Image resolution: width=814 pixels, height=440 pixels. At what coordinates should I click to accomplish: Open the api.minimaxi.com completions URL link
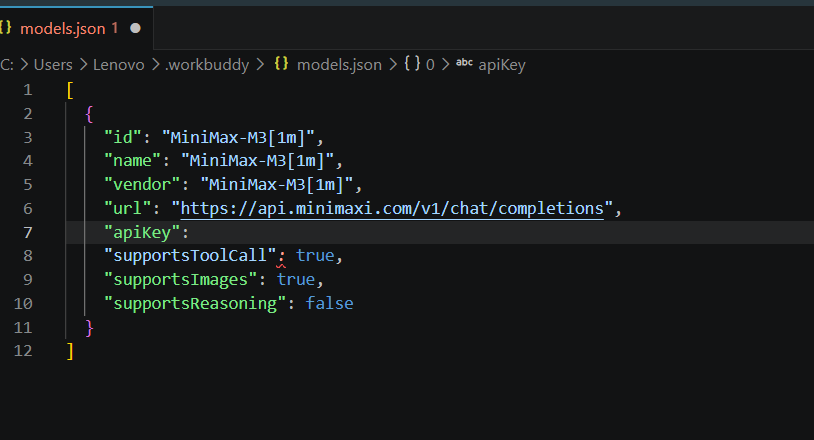[392, 209]
